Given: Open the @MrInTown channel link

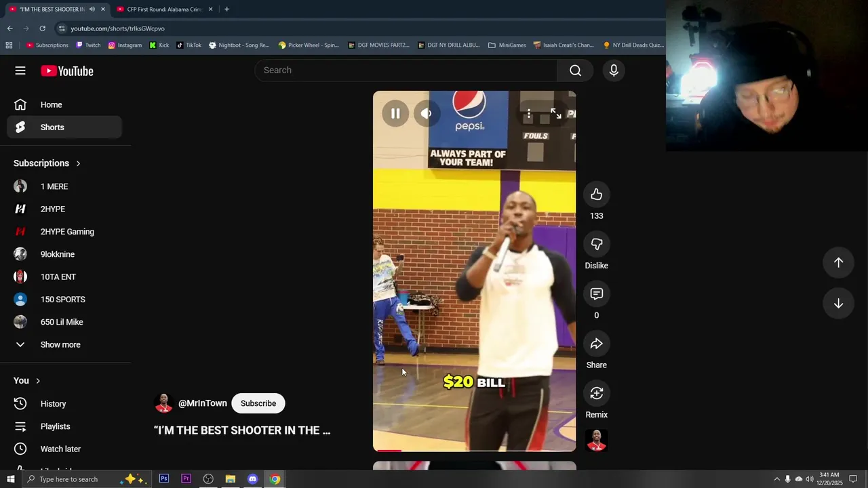Looking at the screenshot, I should pyautogui.click(x=203, y=403).
